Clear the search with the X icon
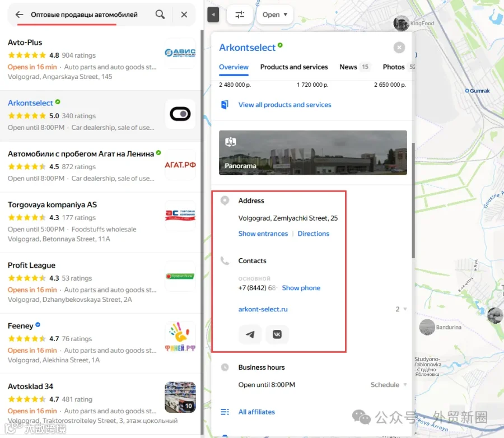 [184, 15]
